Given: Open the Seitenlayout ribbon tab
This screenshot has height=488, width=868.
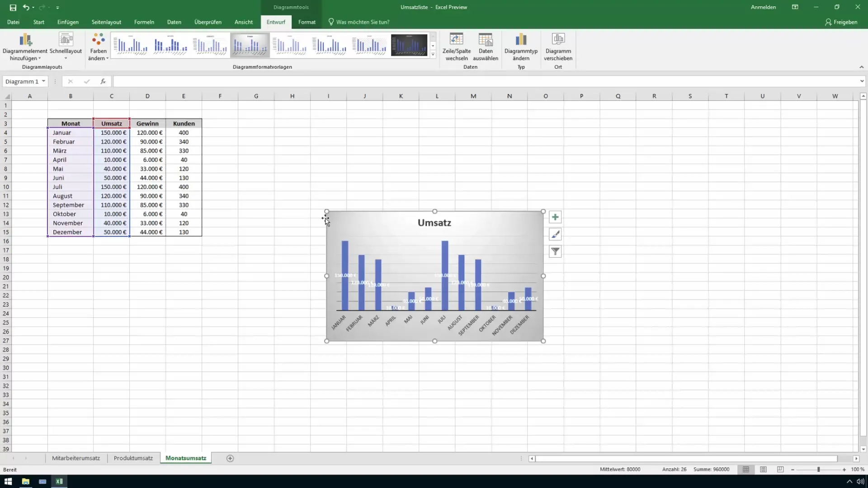Looking at the screenshot, I should click(106, 22).
